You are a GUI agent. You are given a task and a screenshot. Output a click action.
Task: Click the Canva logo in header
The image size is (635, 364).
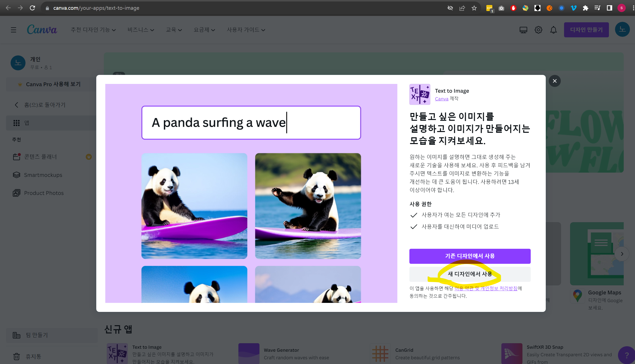pyautogui.click(x=42, y=30)
